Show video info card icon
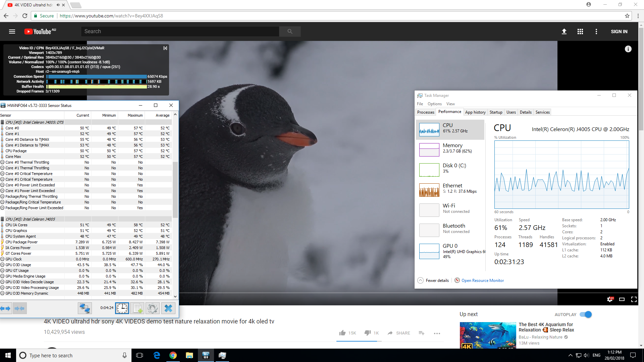The image size is (644, 362). point(628,49)
